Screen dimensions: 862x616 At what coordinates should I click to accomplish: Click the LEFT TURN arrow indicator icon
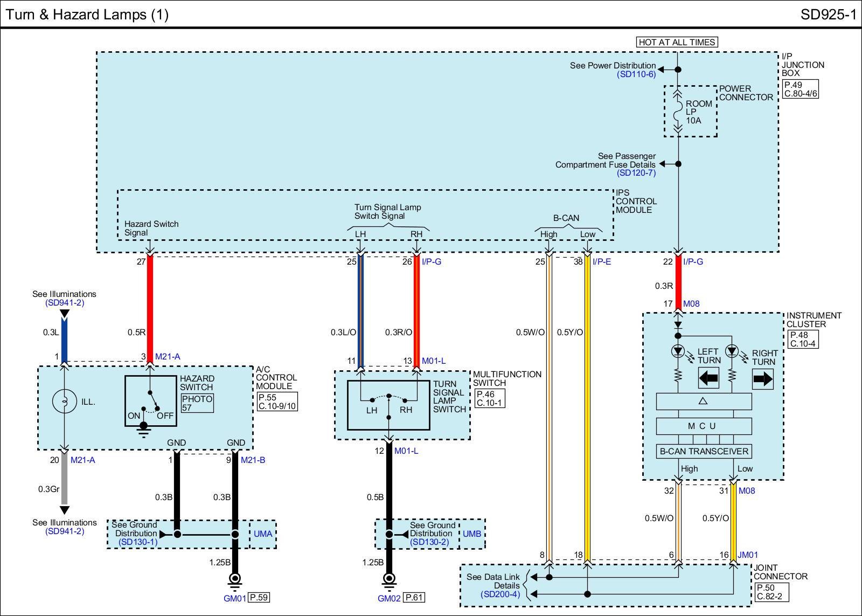708,378
